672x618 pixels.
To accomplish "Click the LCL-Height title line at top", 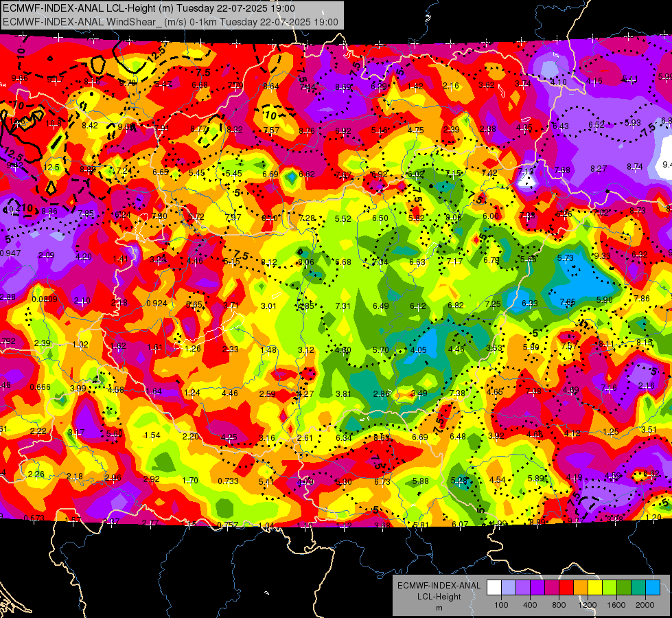I will [x=149, y=8].
